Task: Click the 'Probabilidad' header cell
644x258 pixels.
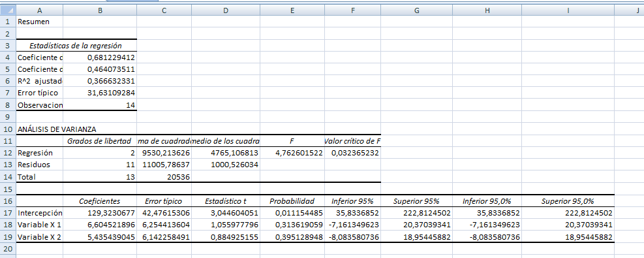Action: (292, 201)
